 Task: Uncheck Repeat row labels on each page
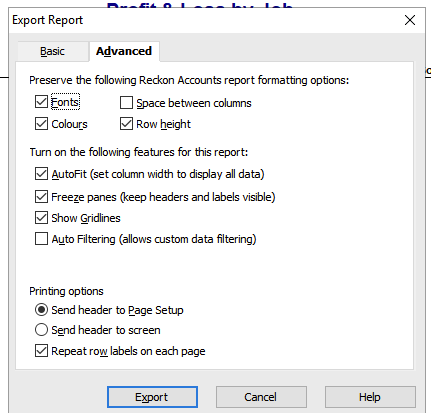click(x=41, y=351)
